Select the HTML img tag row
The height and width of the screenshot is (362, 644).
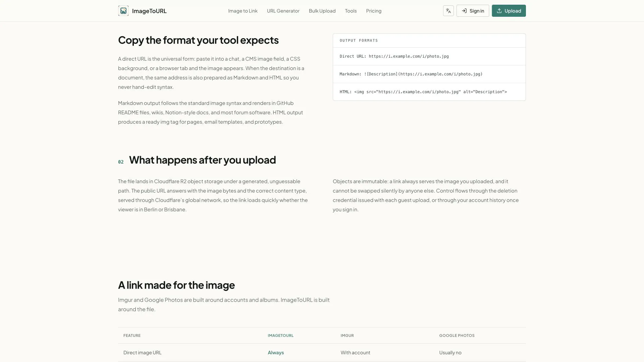coord(429,92)
